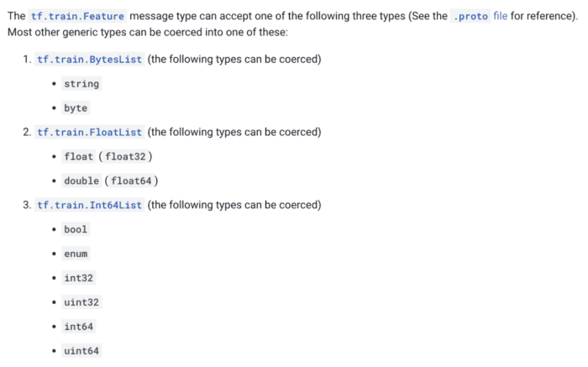Click the float type code word
This screenshot has height=367, width=588.
click(x=79, y=157)
